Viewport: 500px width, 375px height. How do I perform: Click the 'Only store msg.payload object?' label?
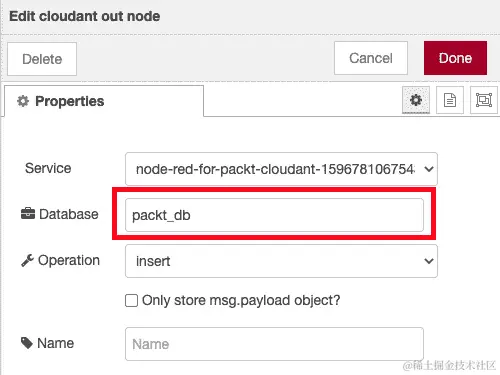click(x=241, y=300)
